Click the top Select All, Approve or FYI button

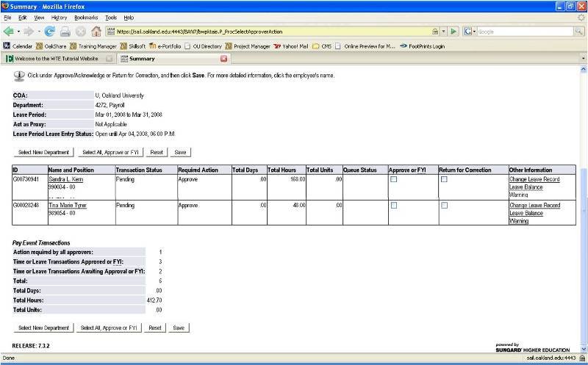tap(110, 152)
